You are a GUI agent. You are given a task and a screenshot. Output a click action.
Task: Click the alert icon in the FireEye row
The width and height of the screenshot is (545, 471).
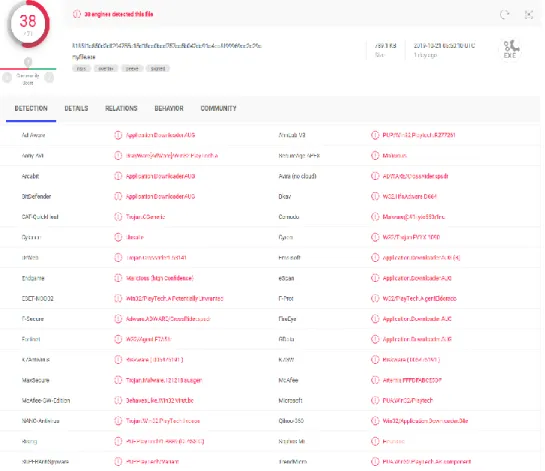click(x=375, y=319)
